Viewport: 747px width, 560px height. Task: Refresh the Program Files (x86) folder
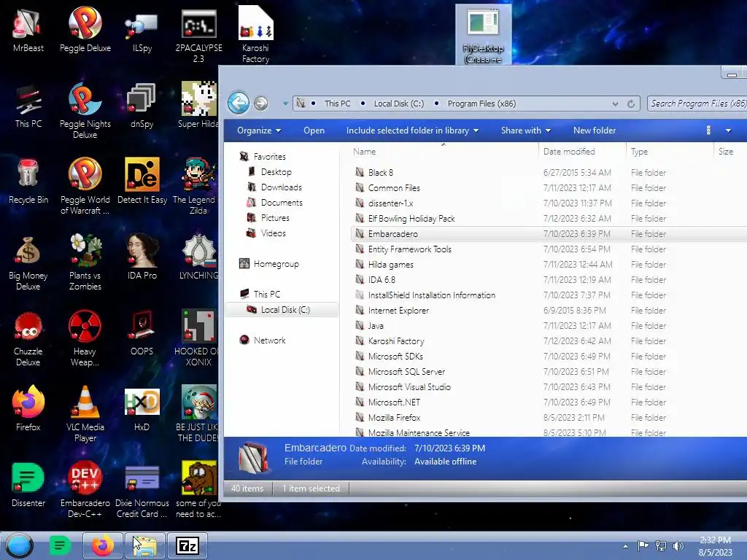pyautogui.click(x=631, y=104)
